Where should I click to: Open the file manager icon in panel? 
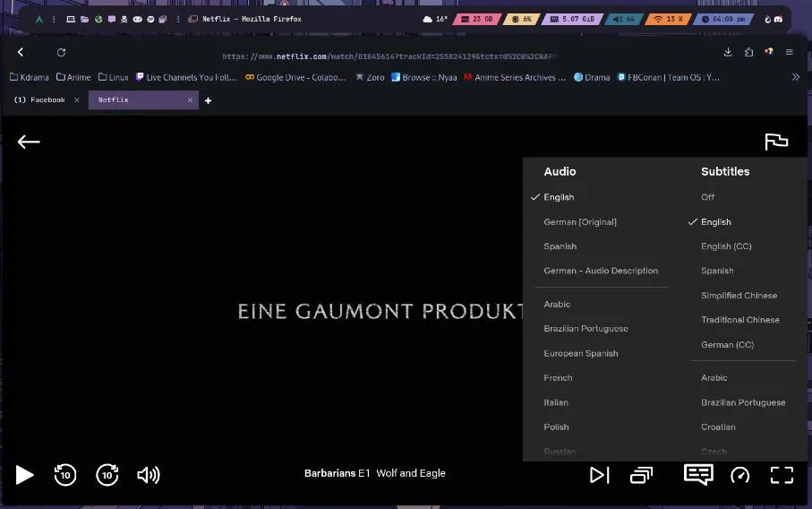pos(84,19)
